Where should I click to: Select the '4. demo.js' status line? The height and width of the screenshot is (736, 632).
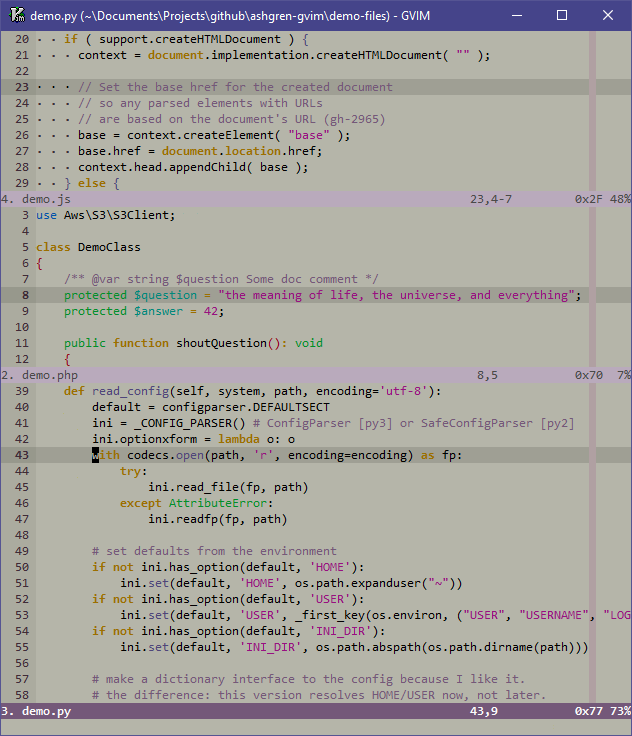(316, 199)
